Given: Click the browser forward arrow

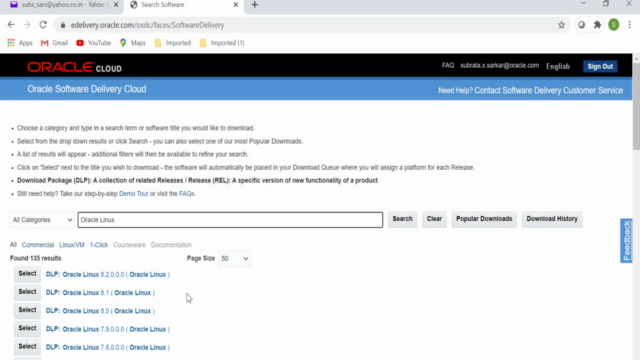Looking at the screenshot, I should click(x=27, y=25).
